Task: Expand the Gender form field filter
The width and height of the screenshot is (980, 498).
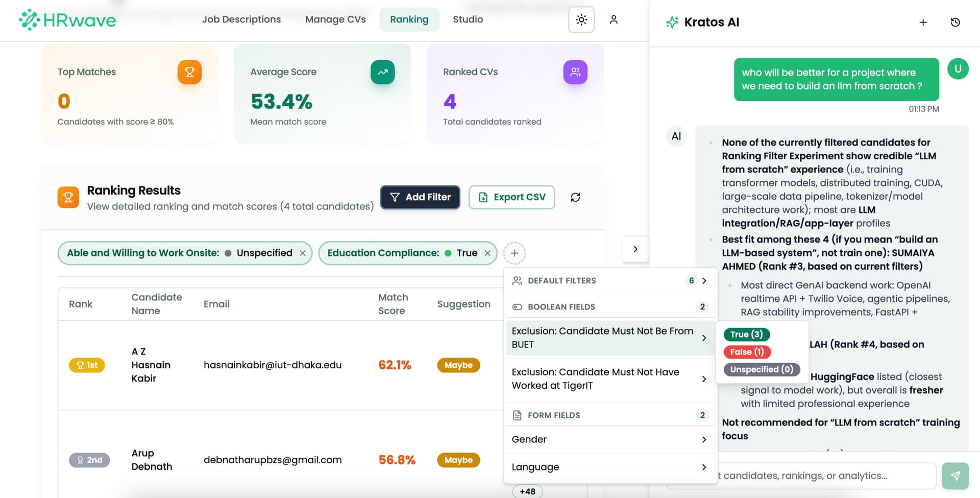Action: (610, 439)
